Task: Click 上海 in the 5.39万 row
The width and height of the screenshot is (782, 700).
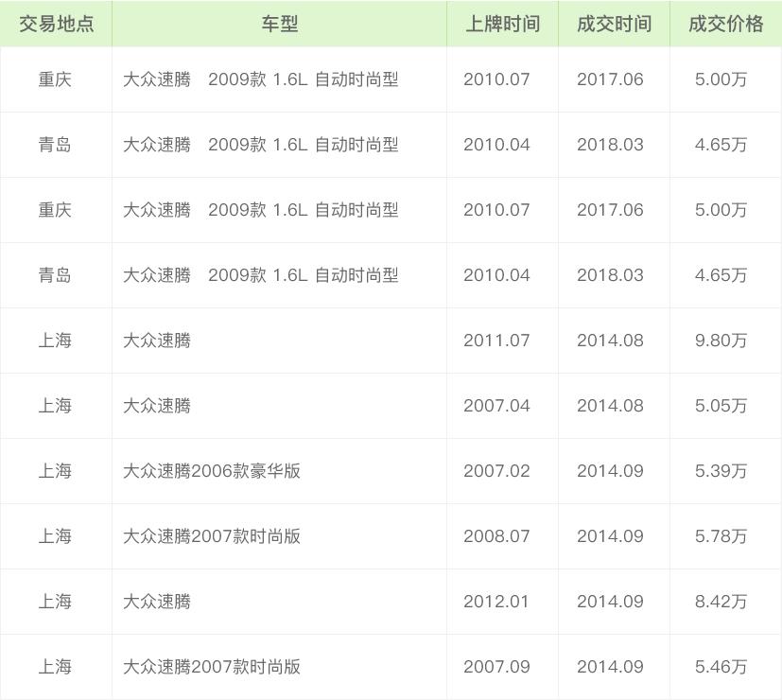Action: [x=55, y=471]
